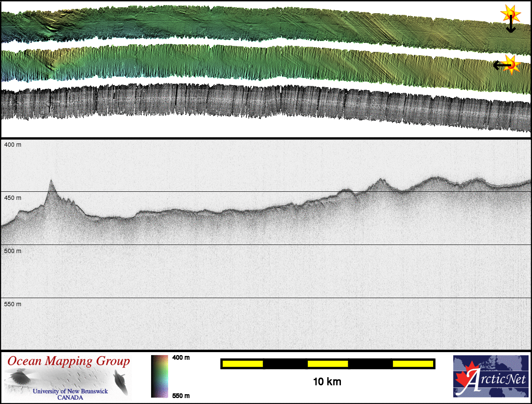Click the middle yellow scale bar segment
This screenshot has height=404, width=532.
point(328,364)
